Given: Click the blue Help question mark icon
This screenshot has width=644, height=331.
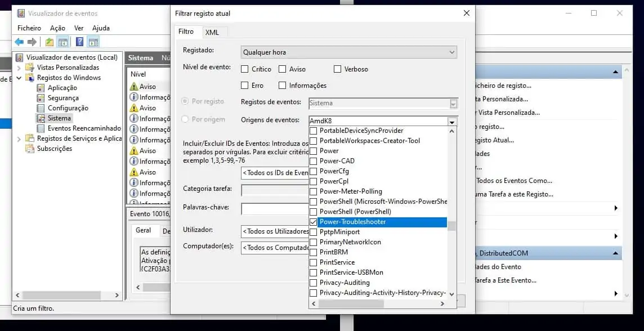Looking at the screenshot, I should [80, 42].
